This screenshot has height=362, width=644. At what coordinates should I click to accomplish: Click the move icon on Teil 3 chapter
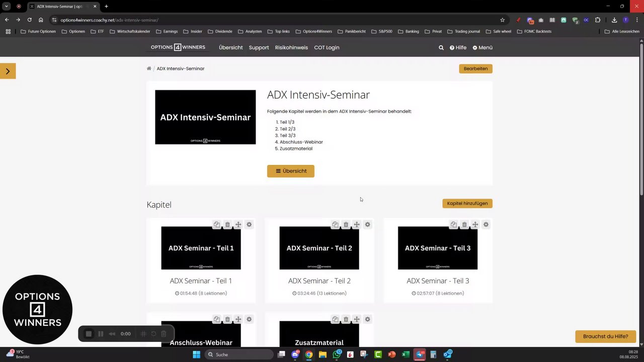(475, 225)
